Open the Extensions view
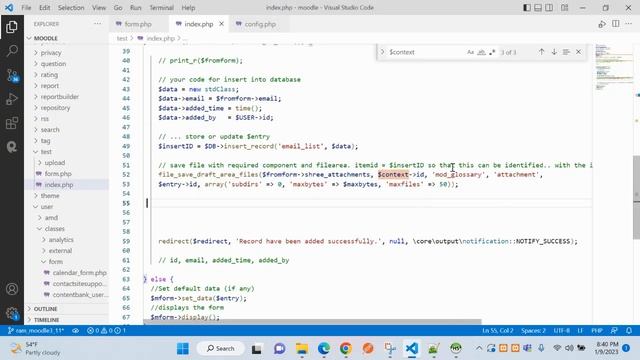The width and height of the screenshot is (640, 360). pyautogui.click(x=12, y=123)
